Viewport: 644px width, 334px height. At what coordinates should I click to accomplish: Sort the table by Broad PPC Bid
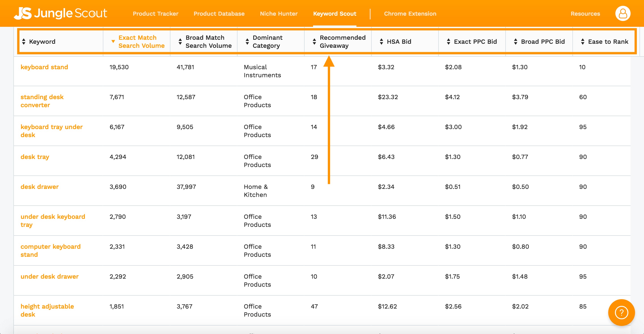coord(515,42)
